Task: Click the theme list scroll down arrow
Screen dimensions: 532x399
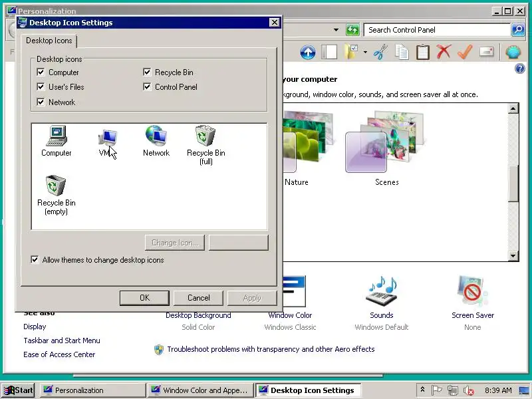Action: (x=513, y=256)
